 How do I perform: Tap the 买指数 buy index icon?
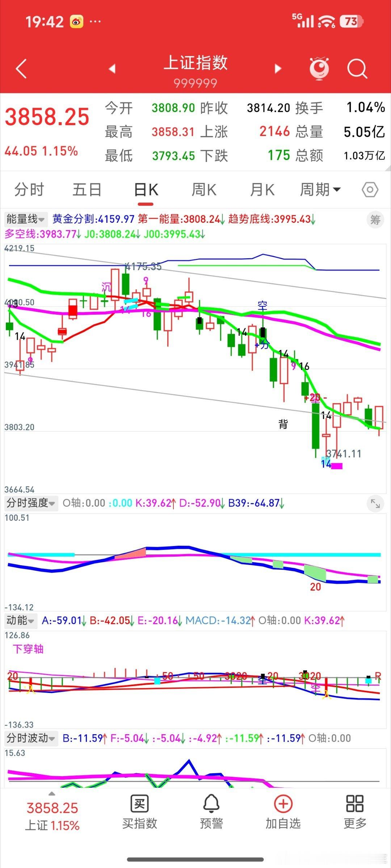(x=139, y=804)
